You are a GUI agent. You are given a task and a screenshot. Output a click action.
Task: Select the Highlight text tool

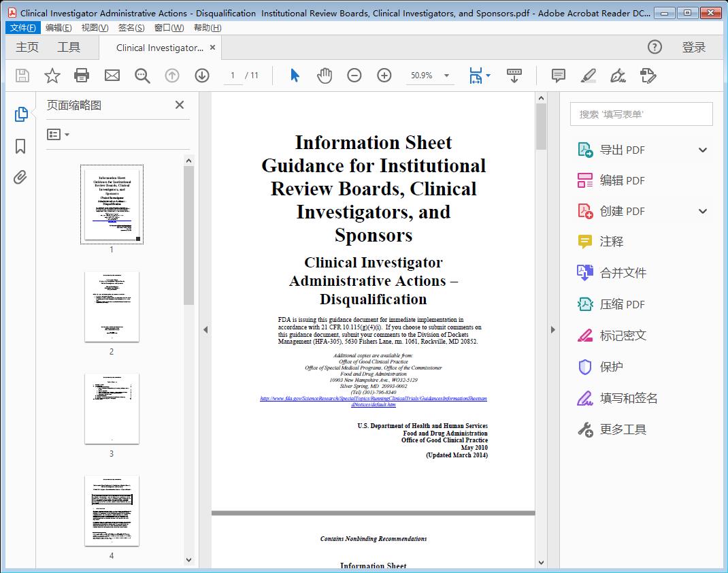[x=588, y=76]
